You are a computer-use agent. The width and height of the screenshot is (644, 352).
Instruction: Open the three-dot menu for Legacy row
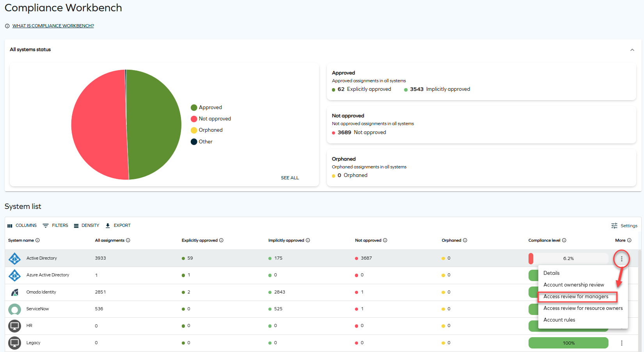coord(622,343)
